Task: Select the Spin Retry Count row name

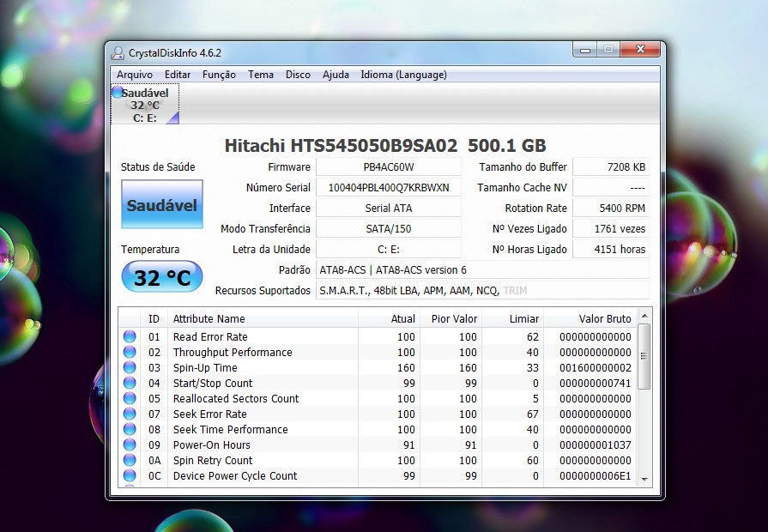Action: tap(213, 460)
